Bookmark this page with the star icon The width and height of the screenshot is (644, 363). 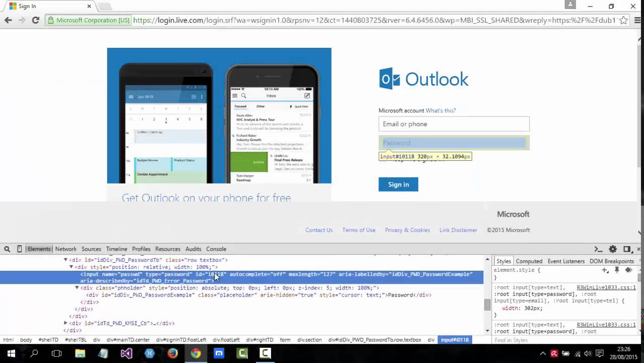[x=623, y=20]
